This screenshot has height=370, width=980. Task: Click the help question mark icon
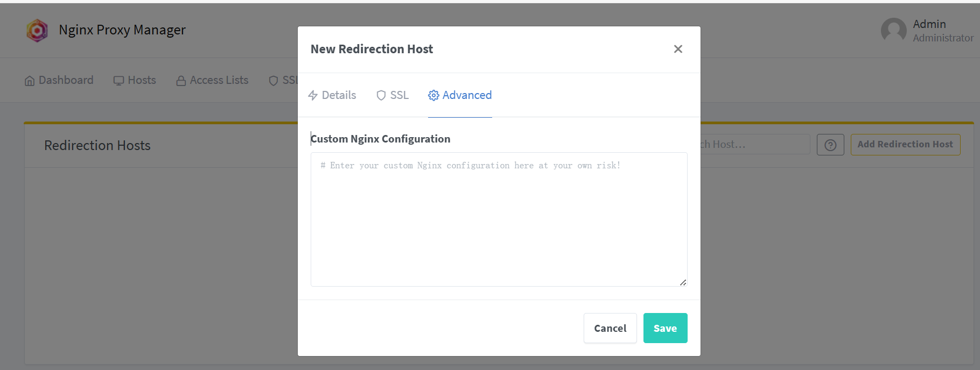point(830,145)
